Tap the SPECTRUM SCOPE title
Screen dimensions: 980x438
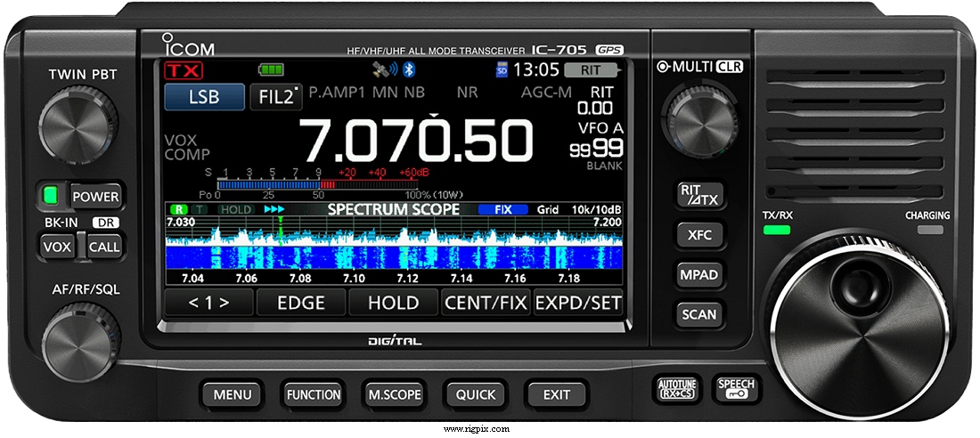point(394,209)
